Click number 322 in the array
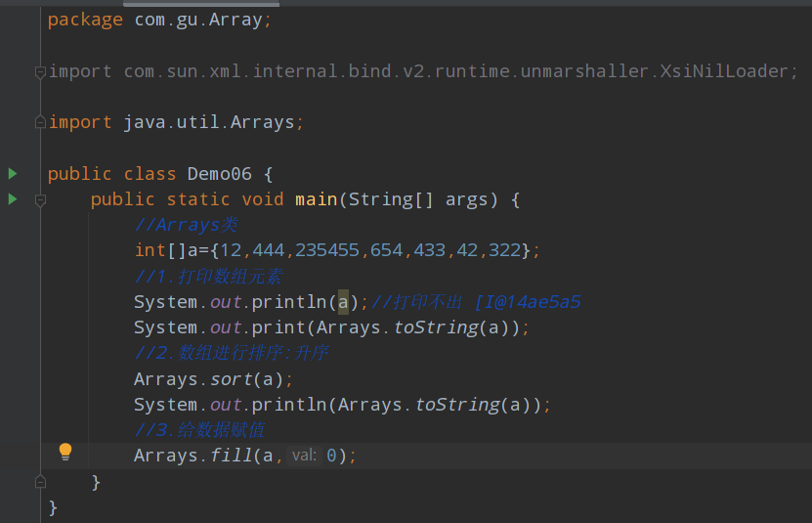812x523 pixels. pyautogui.click(x=504, y=251)
